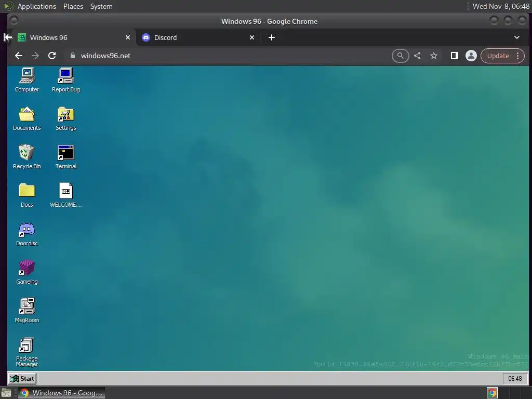Click the Chrome Update button
Image resolution: width=532 pixels, height=399 pixels.
498,56
